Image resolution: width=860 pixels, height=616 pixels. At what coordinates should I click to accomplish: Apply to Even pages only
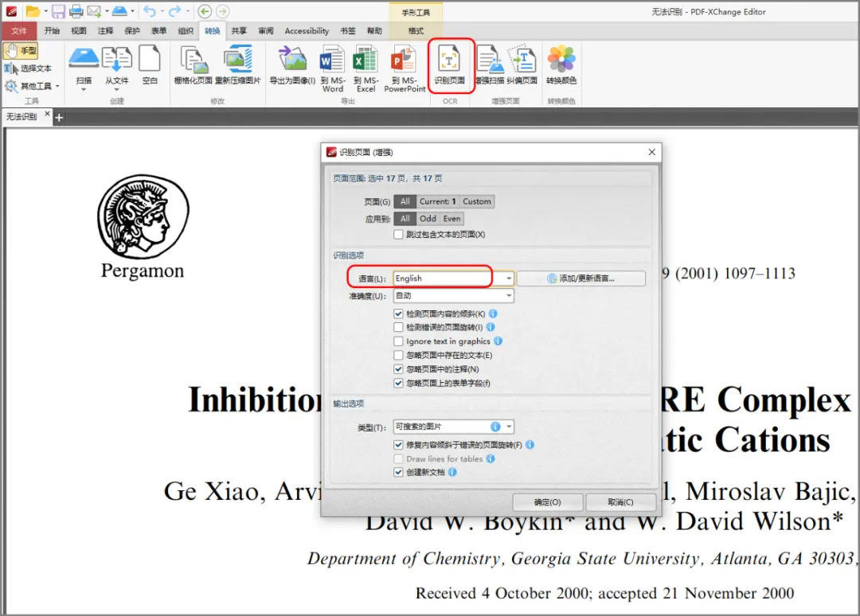[x=452, y=219]
